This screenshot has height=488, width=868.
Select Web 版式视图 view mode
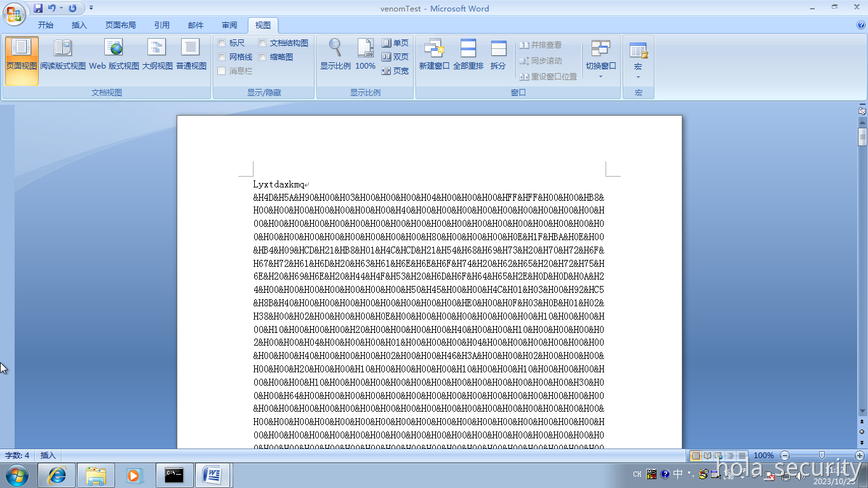point(114,54)
